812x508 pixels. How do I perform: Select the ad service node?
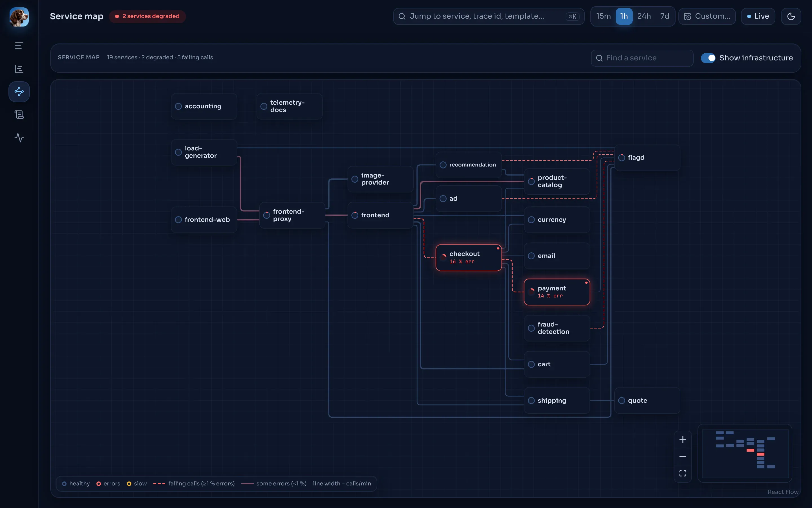[x=468, y=199]
